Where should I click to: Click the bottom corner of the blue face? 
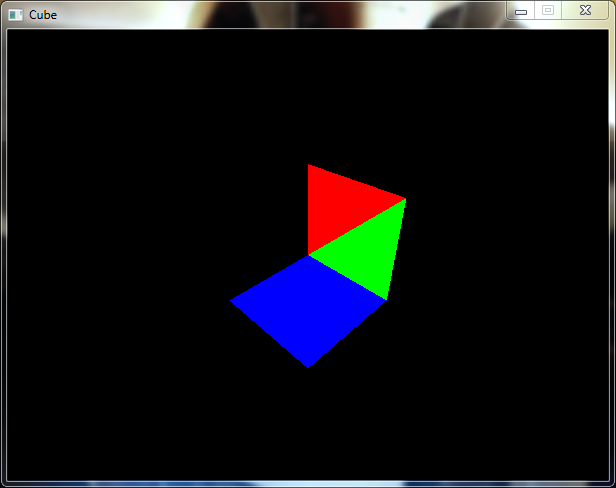308,366
